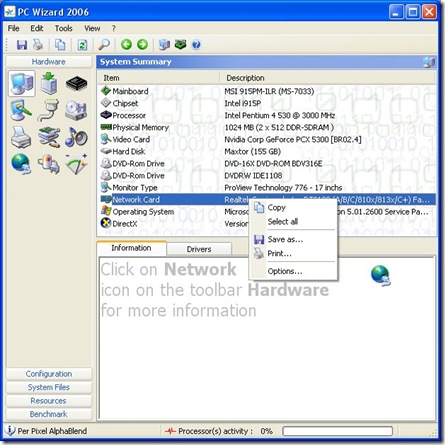Select the Operating System row
Screen dimensions: 445x445
pyautogui.click(x=267, y=211)
